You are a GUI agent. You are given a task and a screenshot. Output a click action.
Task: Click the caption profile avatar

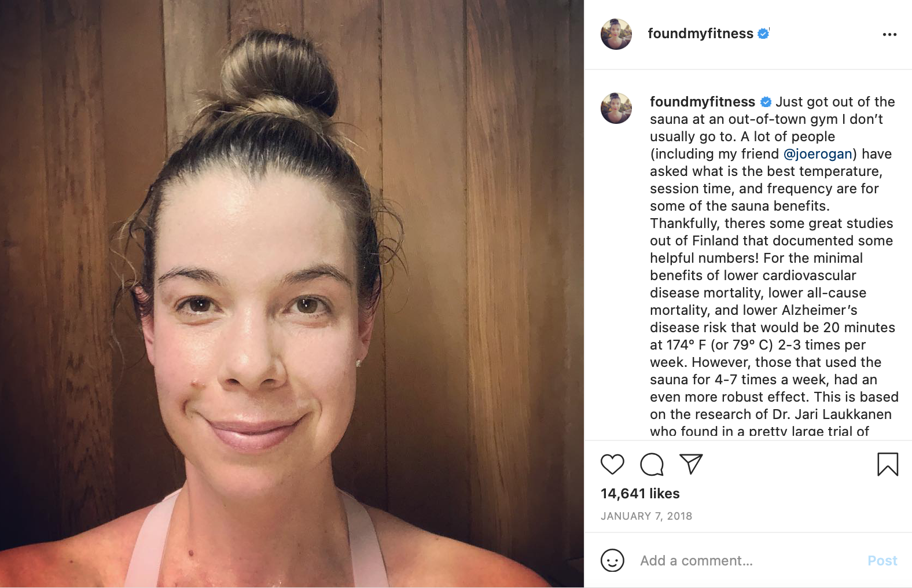click(x=616, y=108)
